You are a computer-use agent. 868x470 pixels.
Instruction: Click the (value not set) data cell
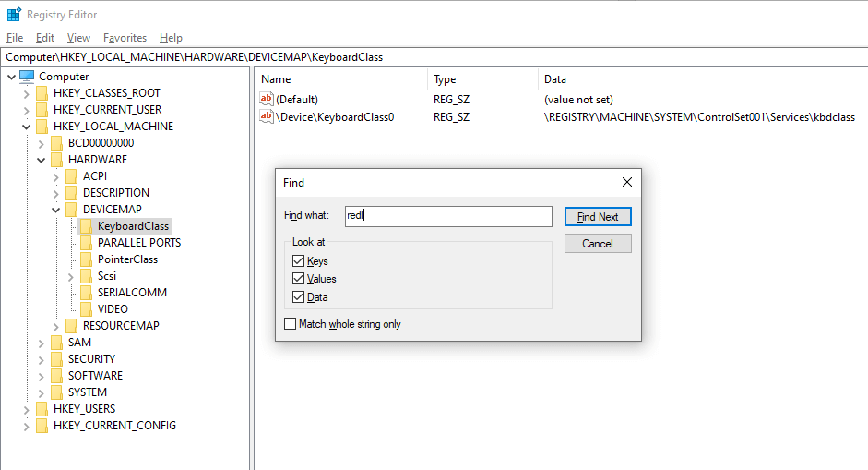click(x=578, y=100)
